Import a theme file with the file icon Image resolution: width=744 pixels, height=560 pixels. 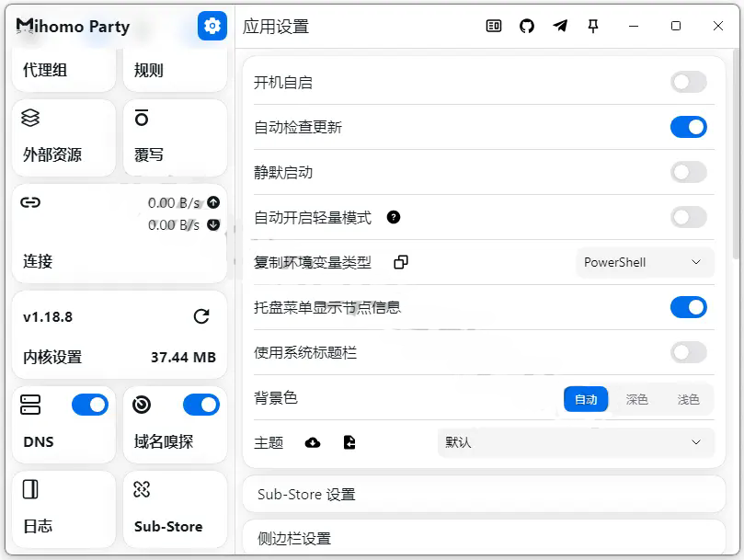(x=349, y=442)
